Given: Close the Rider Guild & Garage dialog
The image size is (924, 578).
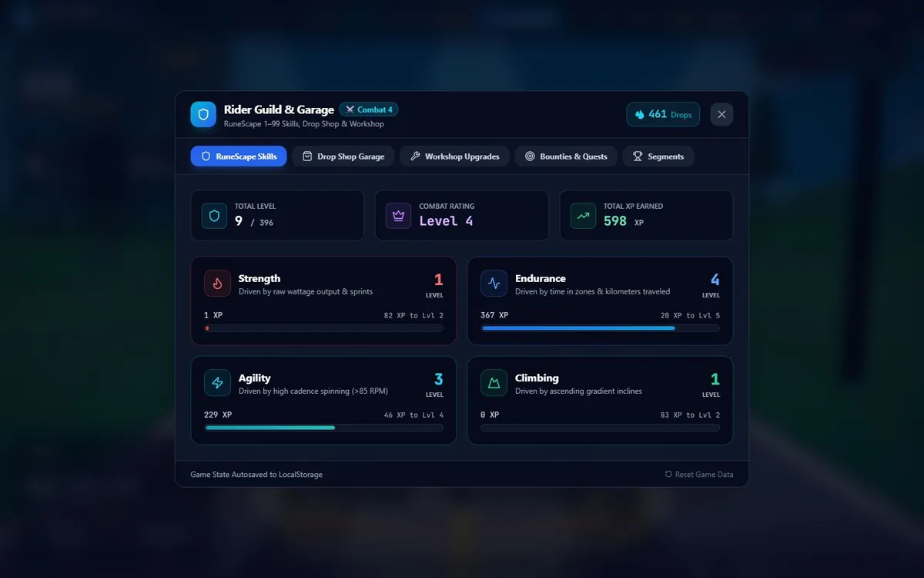Looking at the screenshot, I should tap(721, 114).
